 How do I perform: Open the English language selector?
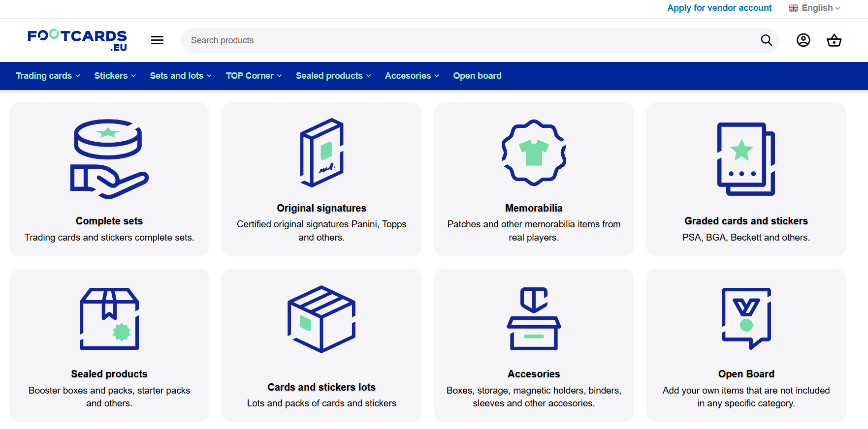(814, 8)
